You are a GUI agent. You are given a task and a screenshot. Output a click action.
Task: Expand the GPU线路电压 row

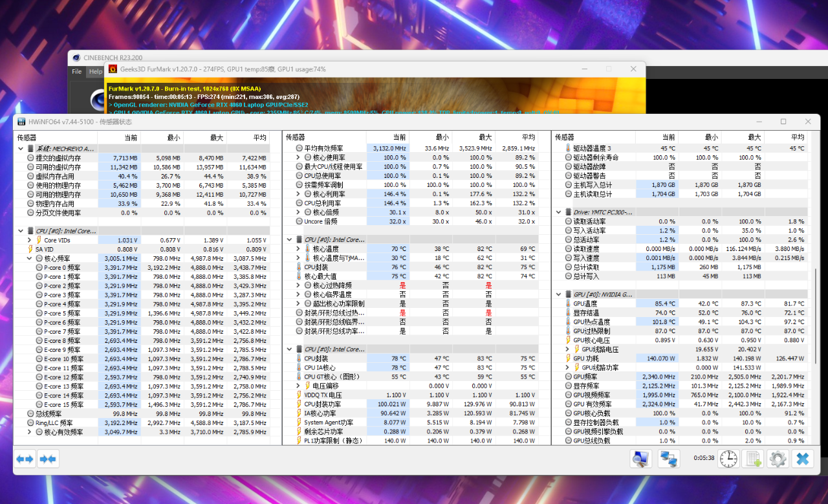[567, 349]
